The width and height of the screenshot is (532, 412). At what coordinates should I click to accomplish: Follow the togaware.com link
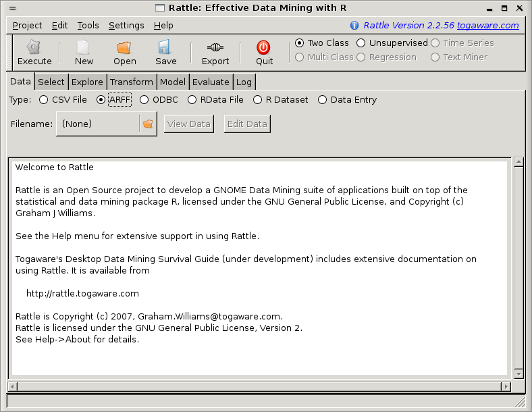point(487,26)
